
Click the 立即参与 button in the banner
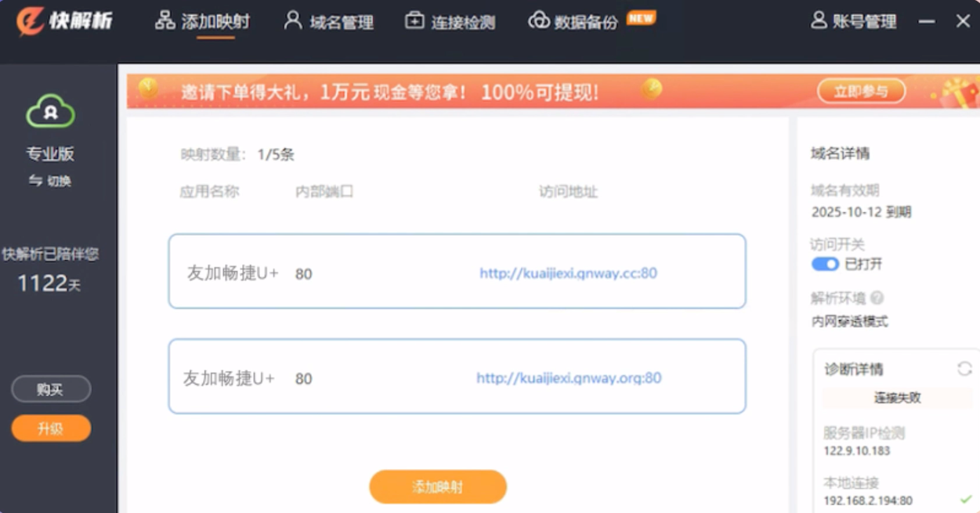(861, 92)
